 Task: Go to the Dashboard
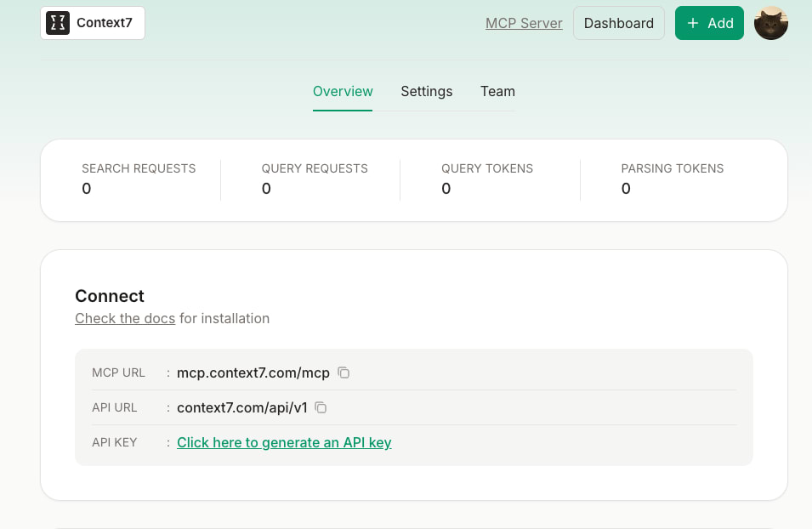click(618, 23)
